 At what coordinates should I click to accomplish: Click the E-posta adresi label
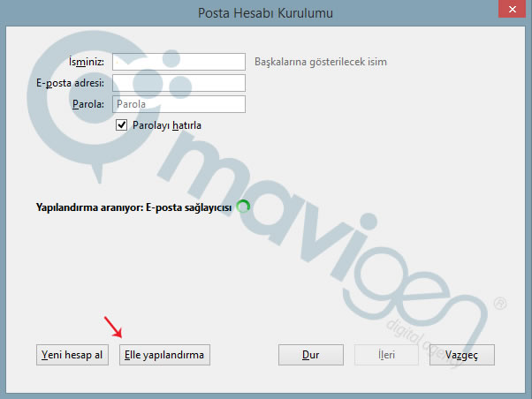pos(70,83)
